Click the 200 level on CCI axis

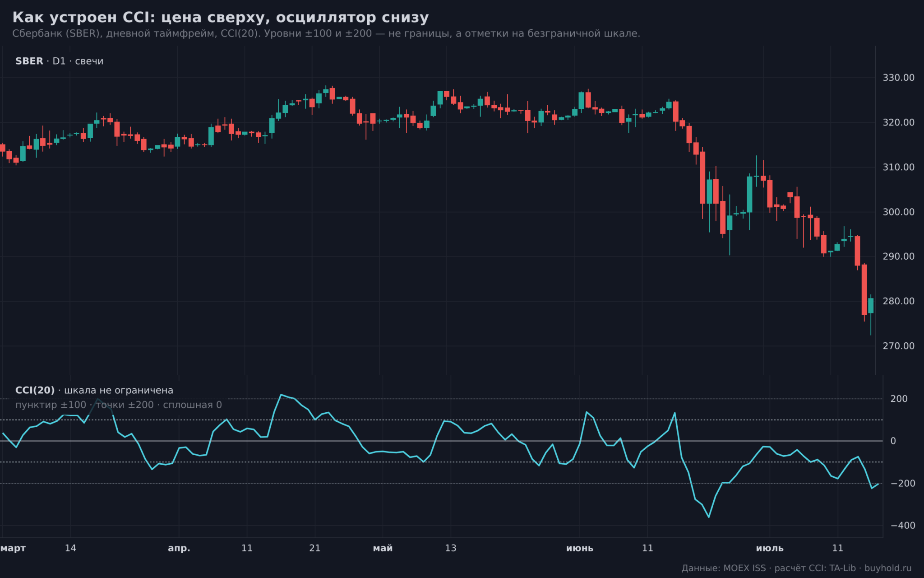pos(899,399)
